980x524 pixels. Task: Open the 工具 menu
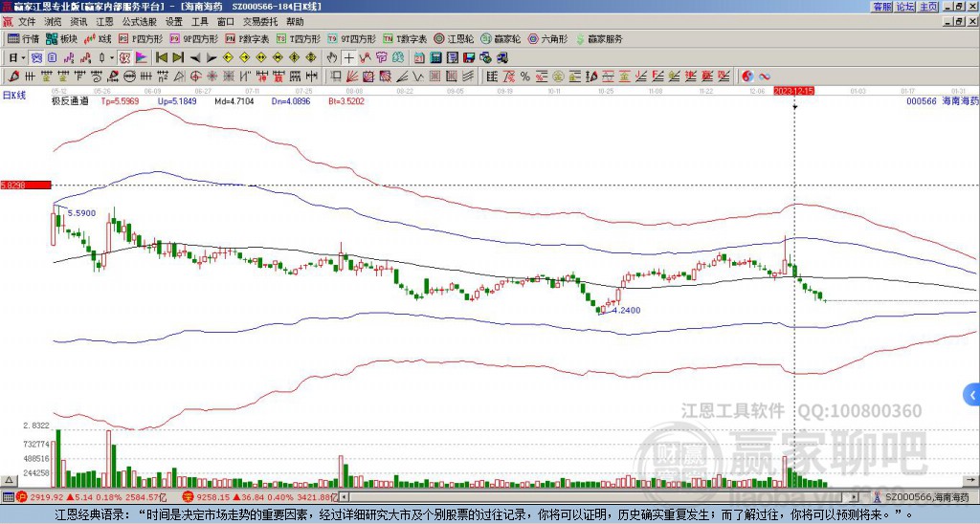(199, 22)
